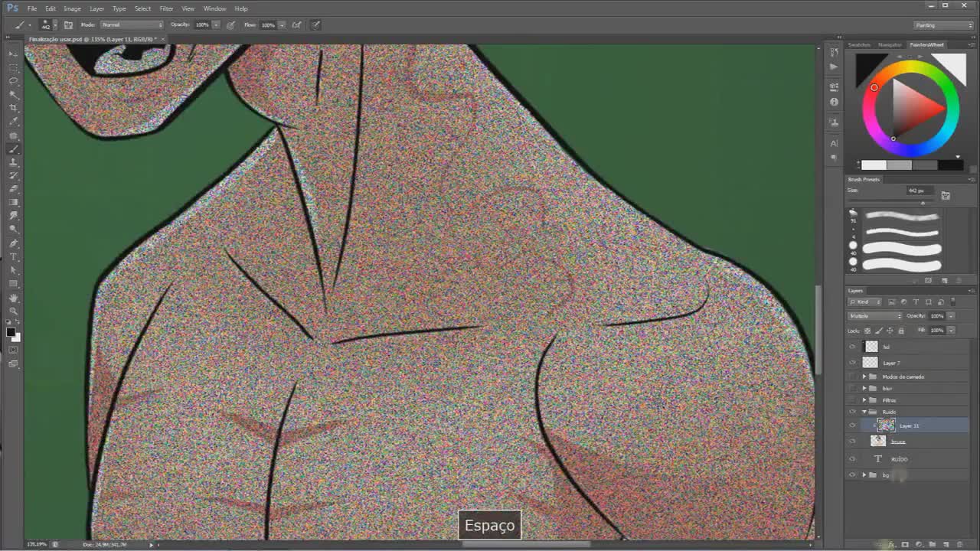Select the Healing Brush tool
The image size is (980, 551).
(x=14, y=135)
